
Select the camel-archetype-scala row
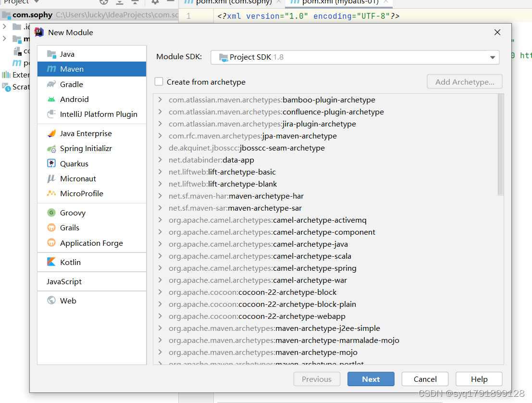tap(325, 256)
